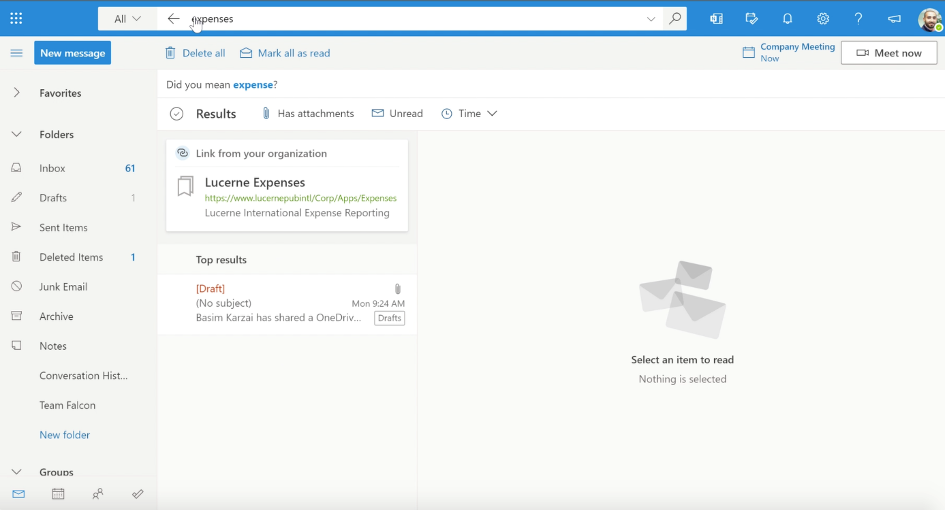Filter results by Has attachments
The image size is (945, 510).
pyautogui.click(x=307, y=113)
